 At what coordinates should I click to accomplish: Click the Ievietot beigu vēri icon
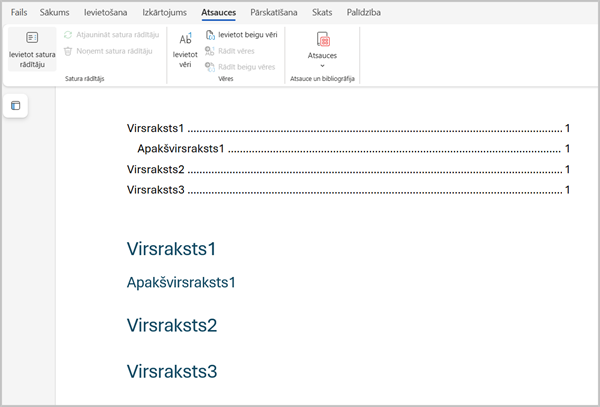pos(210,35)
